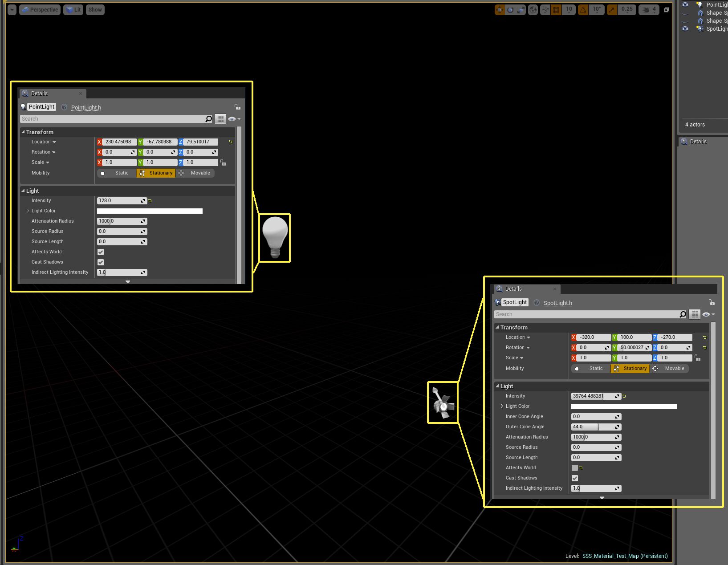Screen dimensions: 728x565
Task: Toggle grid snapping in the viewport toolbar
Action: [555, 10]
